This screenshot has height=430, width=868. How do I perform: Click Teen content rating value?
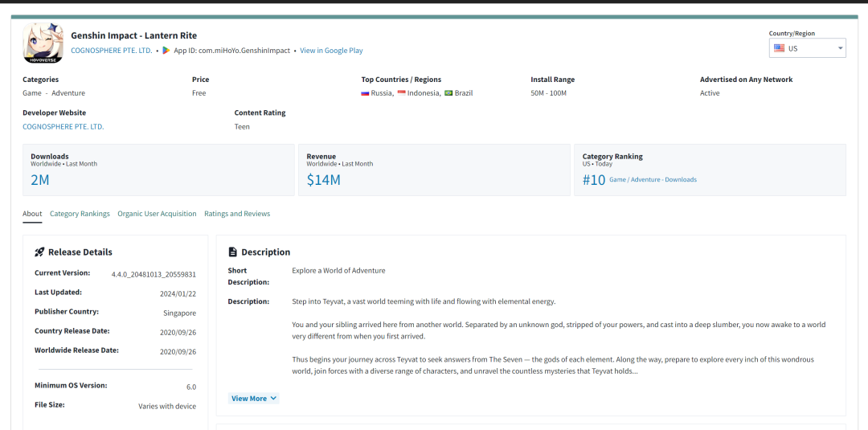(242, 127)
